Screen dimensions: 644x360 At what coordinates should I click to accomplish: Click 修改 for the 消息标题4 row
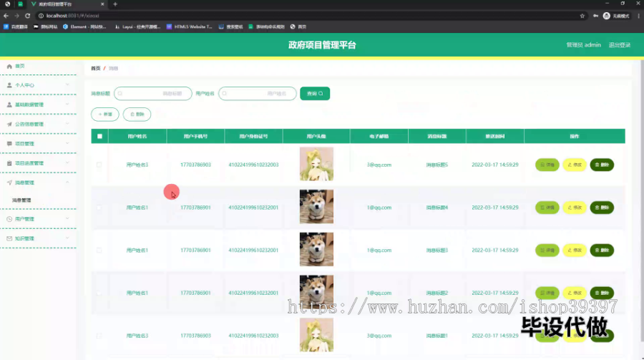click(575, 208)
